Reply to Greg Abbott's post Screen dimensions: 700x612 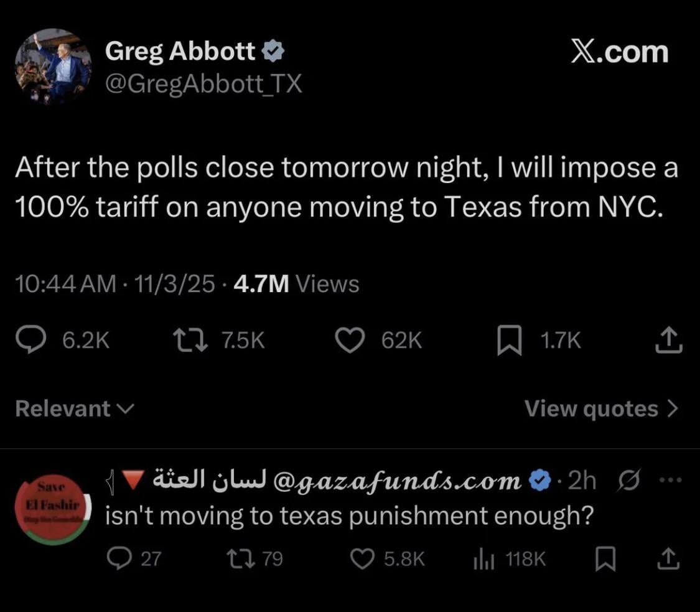click(x=47, y=340)
